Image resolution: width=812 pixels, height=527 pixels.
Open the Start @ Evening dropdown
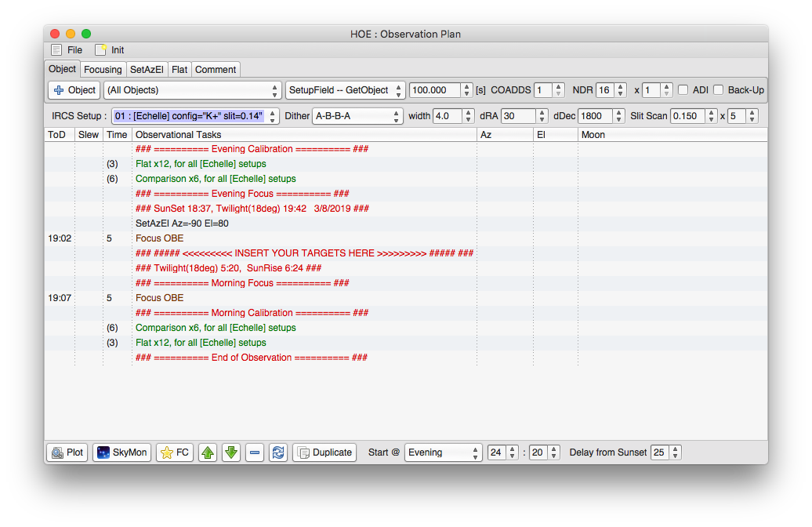click(443, 452)
